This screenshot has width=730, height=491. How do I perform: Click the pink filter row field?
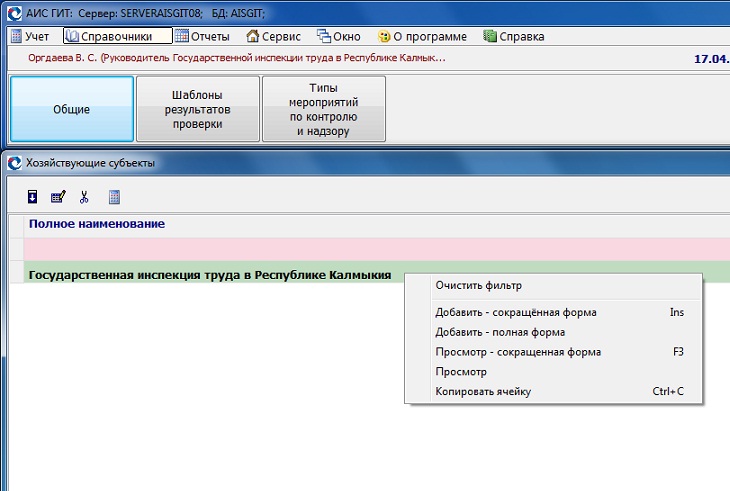click(x=377, y=249)
